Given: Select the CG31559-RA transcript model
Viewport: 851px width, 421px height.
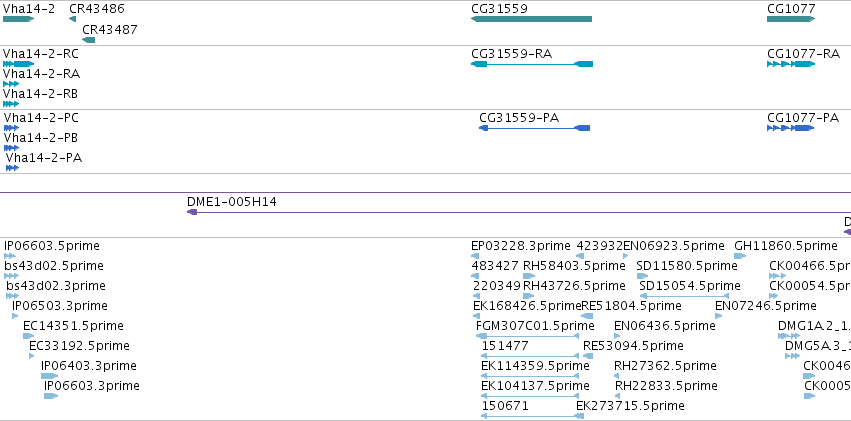Looking at the screenshot, I should point(532,64).
